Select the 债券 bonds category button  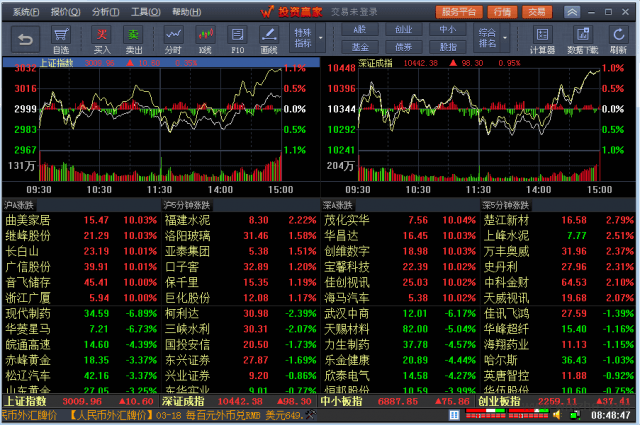tap(403, 46)
